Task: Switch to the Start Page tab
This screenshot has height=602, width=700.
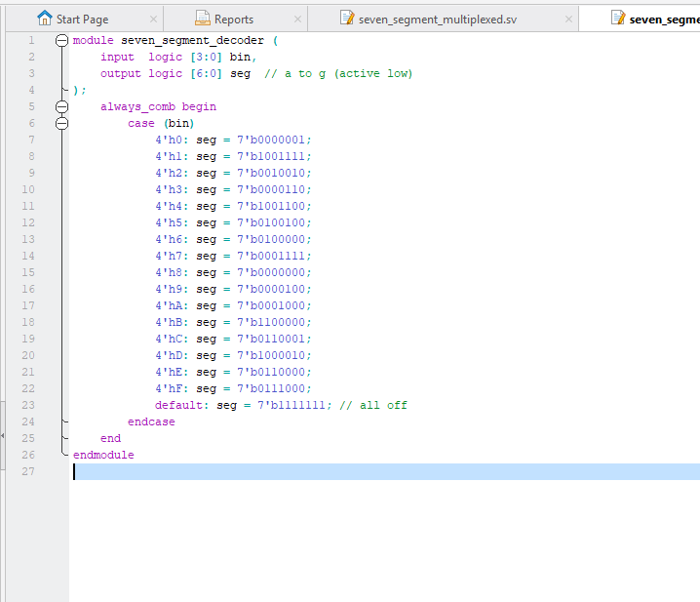Action: pyautogui.click(x=82, y=20)
